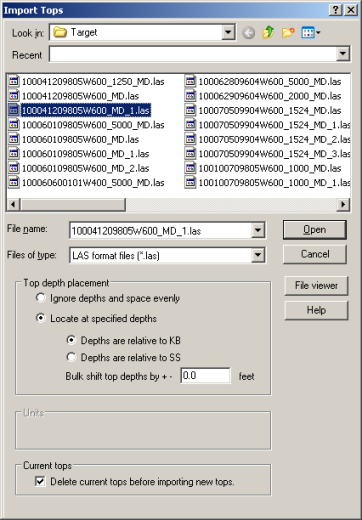This screenshot has width=362, height=520.
Task: Click the file list scroll right arrow
Action: click(x=343, y=204)
